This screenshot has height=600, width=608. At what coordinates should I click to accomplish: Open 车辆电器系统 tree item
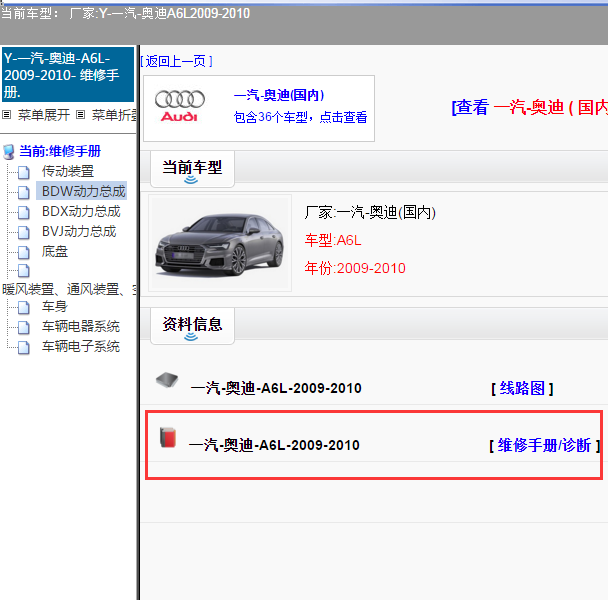coord(81,327)
